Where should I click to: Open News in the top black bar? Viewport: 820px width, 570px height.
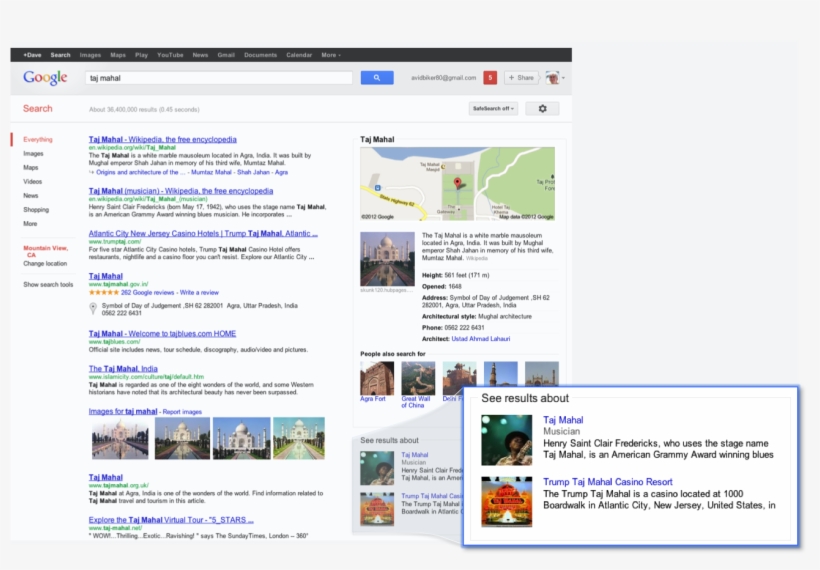click(200, 55)
